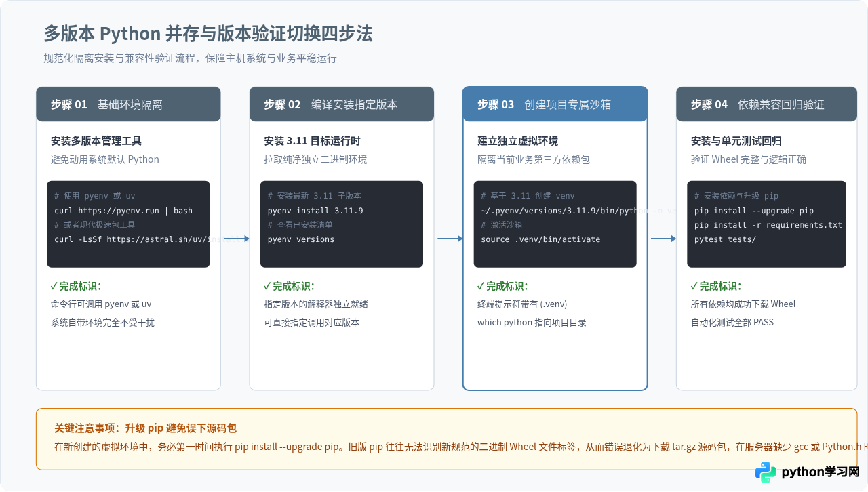This screenshot has width=868, height=492.
Task: Click the code line pyenv versions
Action: point(301,239)
